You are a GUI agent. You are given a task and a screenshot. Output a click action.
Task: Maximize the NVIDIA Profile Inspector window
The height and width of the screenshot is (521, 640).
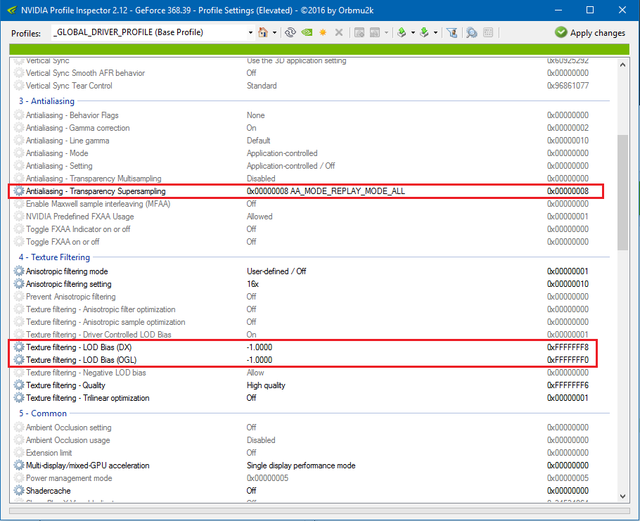tap(590, 10)
